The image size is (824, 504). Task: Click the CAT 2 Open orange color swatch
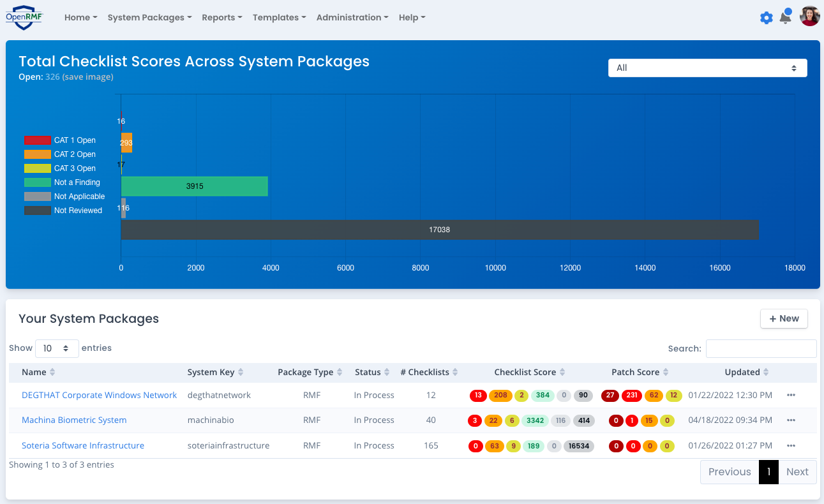pos(38,154)
